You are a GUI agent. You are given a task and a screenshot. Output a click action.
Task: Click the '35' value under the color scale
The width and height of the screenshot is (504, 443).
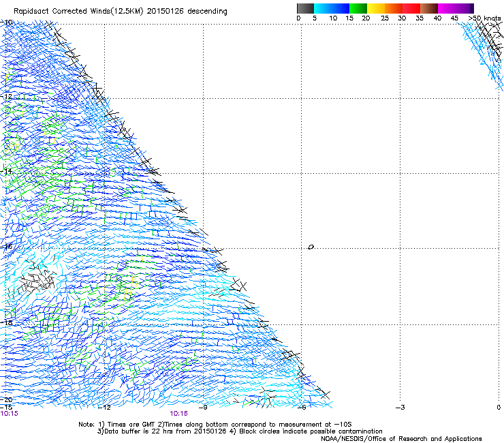click(420, 18)
